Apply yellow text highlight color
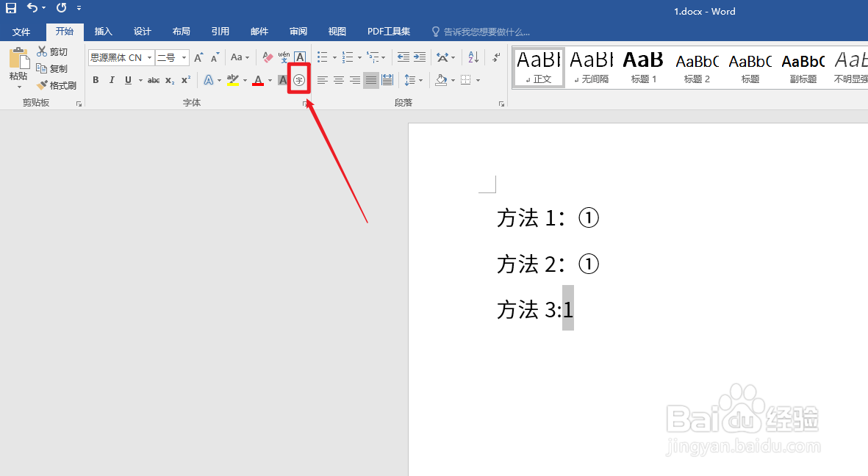This screenshot has height=476, width=868. pos(233,80)
